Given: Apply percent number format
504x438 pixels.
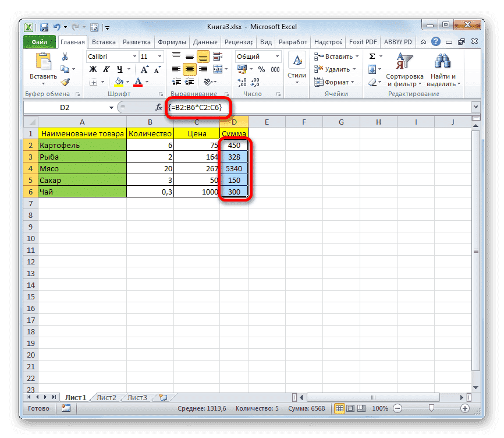Looking at the screenshot, I should coord(262,69).
